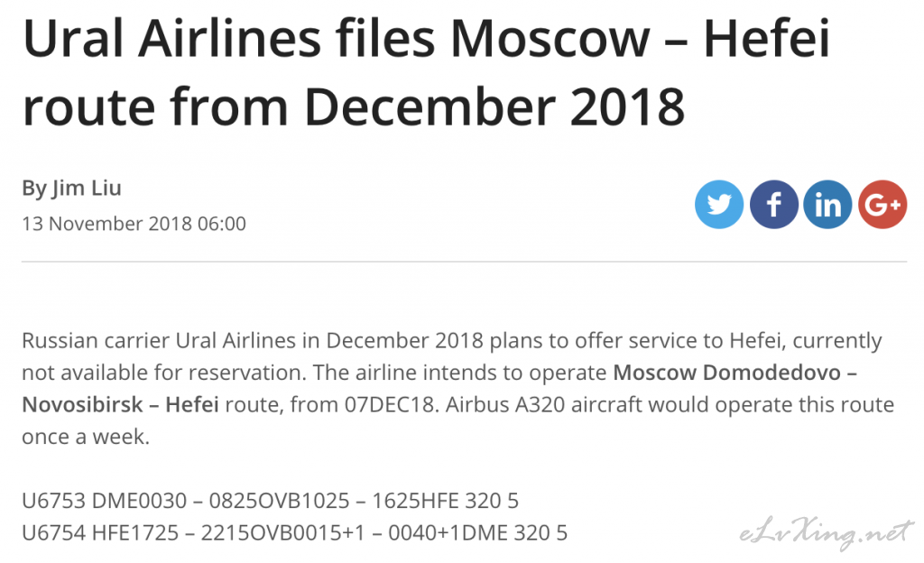Click the bold Novosibirsk – Hefei text

click(121, 405)
